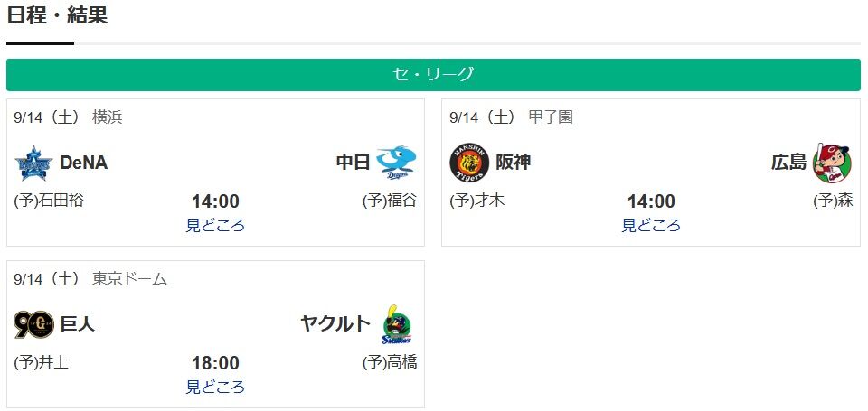Open 見どころ link for 巨人 vs ヤクルト
Image resolution: width=868 pixels, height=411 pixels.
tap(215, 387)
